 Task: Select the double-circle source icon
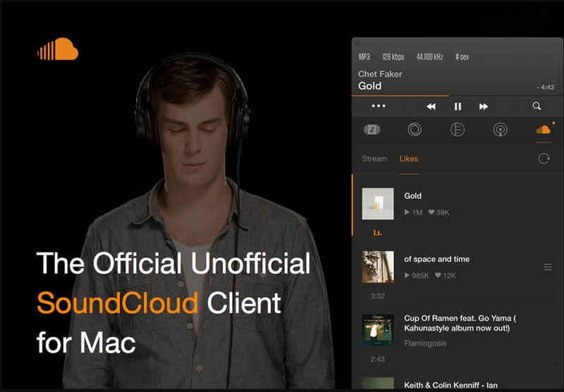pos(415,130)
